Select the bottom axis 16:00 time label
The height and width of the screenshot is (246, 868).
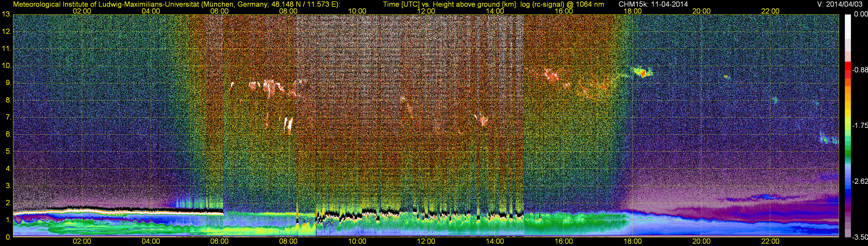pyautogui.click(x=564, y=241)
